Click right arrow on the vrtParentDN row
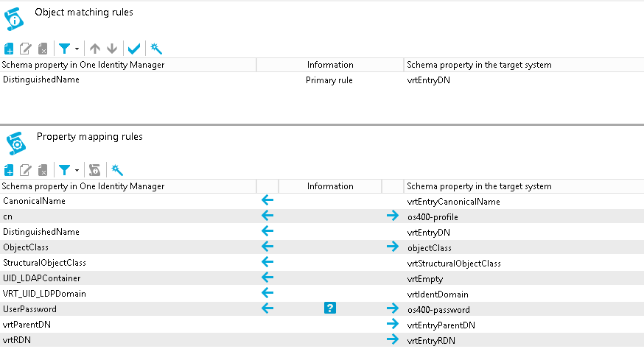 pyautogui.click(x=392, y=325)
